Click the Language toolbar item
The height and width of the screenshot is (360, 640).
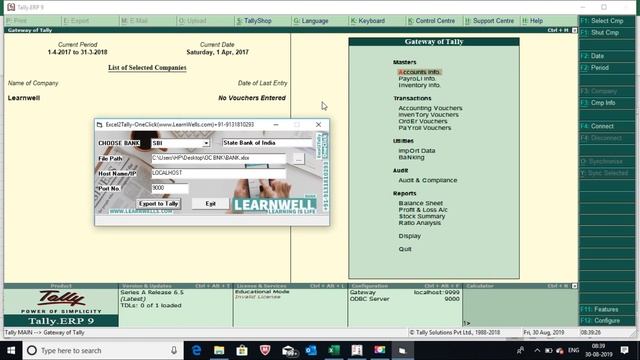click(x=311, y=21)
